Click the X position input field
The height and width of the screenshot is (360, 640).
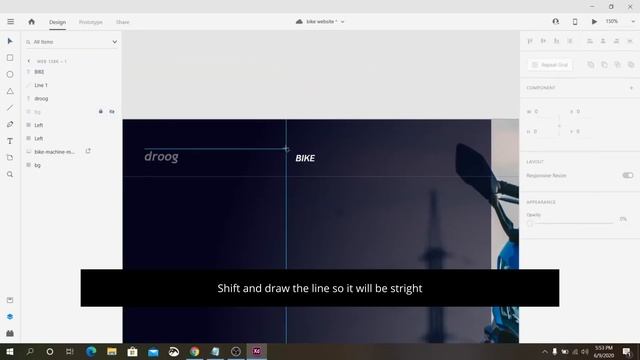[x=584, y=111]
